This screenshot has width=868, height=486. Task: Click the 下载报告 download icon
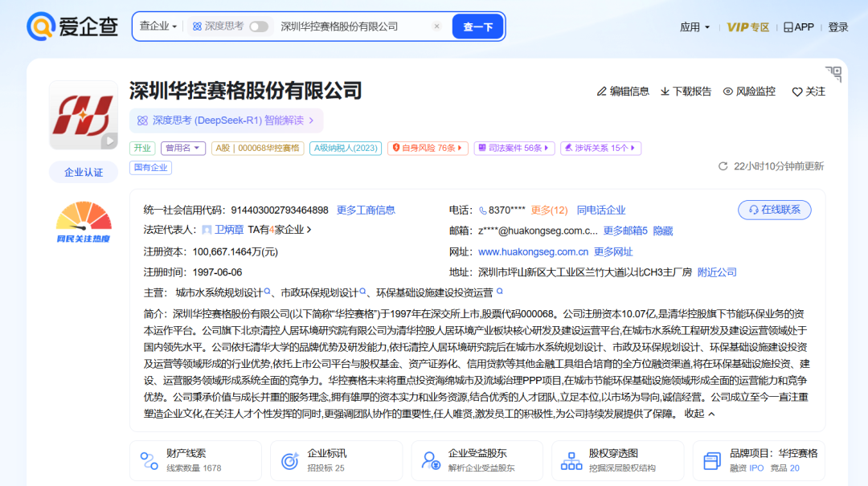pyautogui.click(x=665, y=92)
